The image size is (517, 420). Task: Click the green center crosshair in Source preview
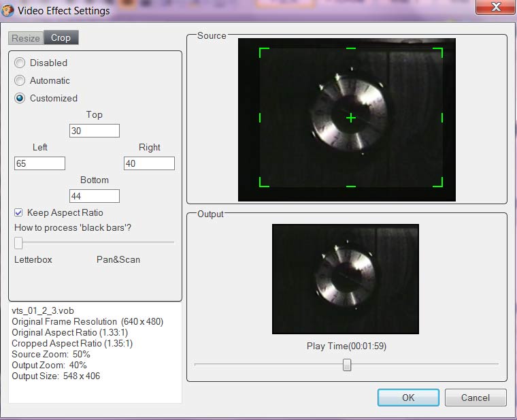tap(351, 118)
